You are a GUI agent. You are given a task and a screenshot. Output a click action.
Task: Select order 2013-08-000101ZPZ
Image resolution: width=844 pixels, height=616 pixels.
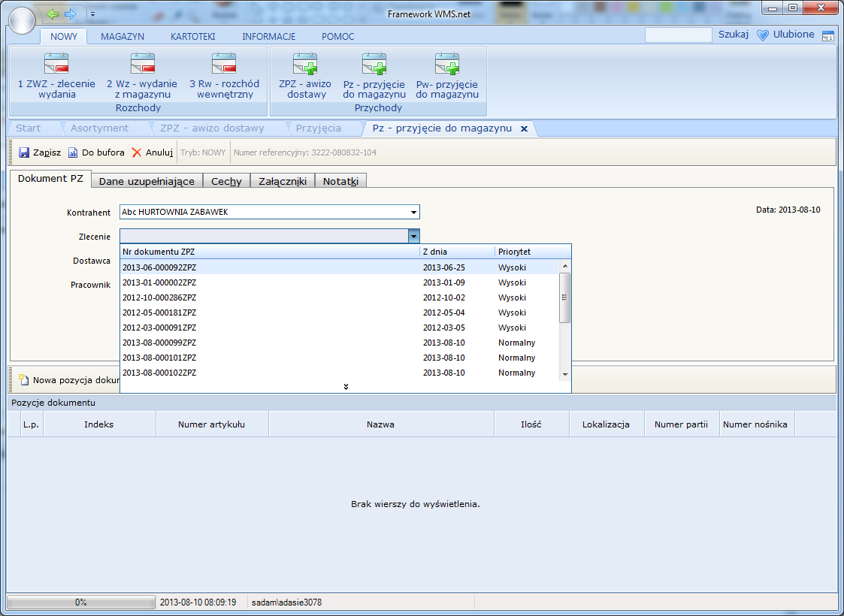[x=339, y=358]
